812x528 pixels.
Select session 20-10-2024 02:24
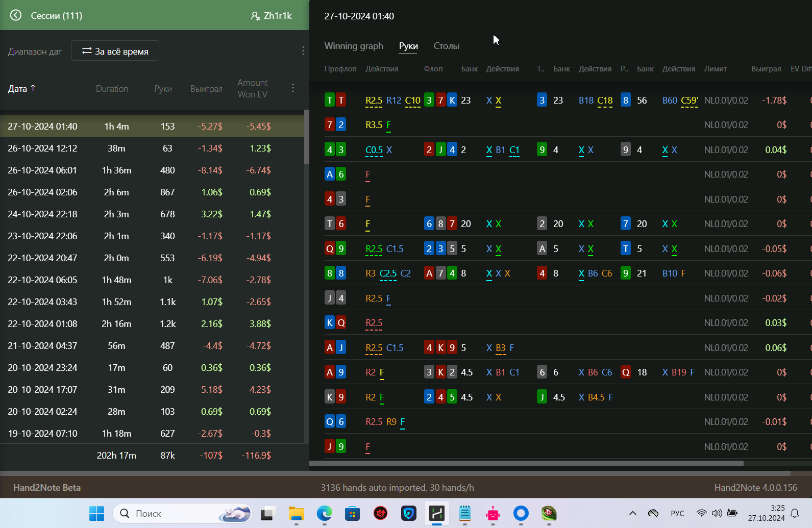(152, 411)
